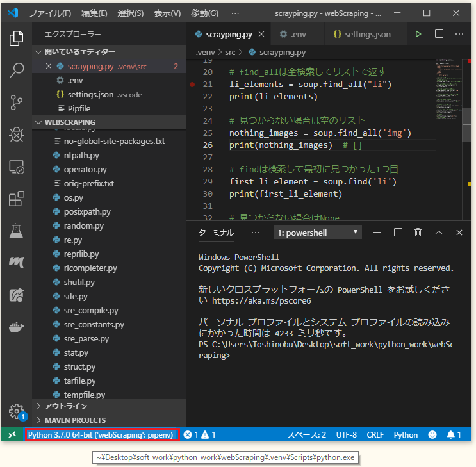Run Python file with green play icon

click(x=418, y=34)
